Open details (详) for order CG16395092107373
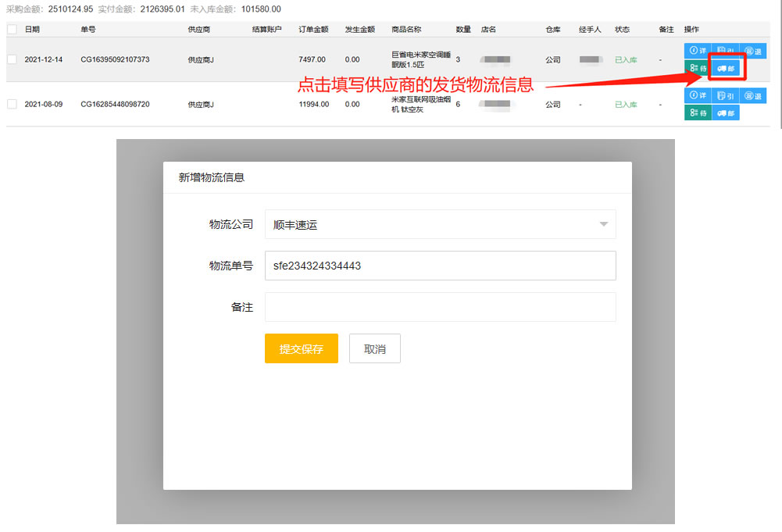Viewport: 782px width, 532px height. (x=697, y=51)
